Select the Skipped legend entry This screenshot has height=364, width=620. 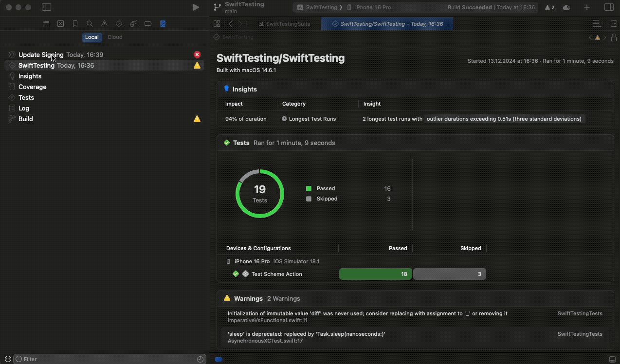348,199
